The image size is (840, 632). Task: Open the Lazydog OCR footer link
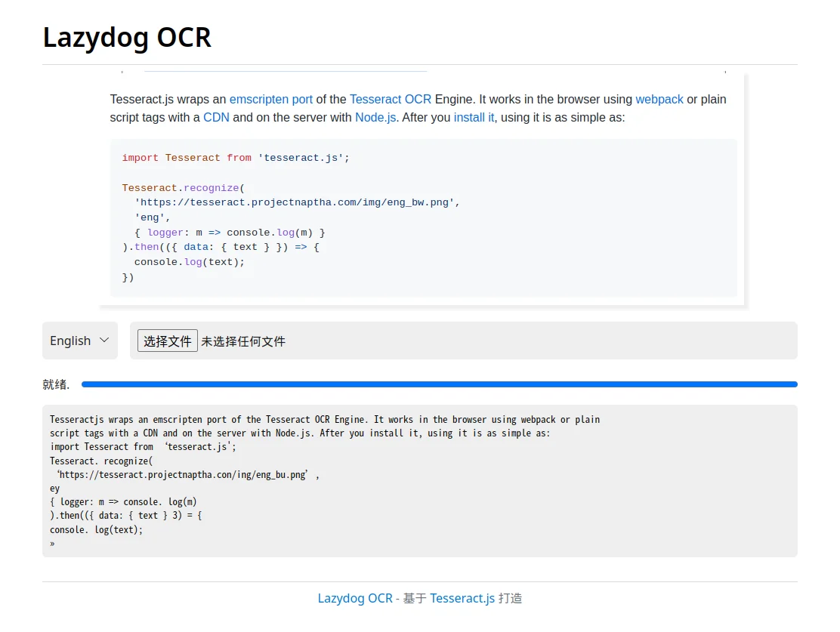pos(355,598)
